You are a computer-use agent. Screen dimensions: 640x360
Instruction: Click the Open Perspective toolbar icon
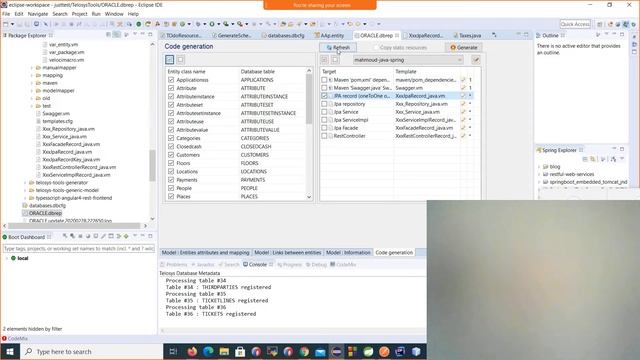point(600,24)
